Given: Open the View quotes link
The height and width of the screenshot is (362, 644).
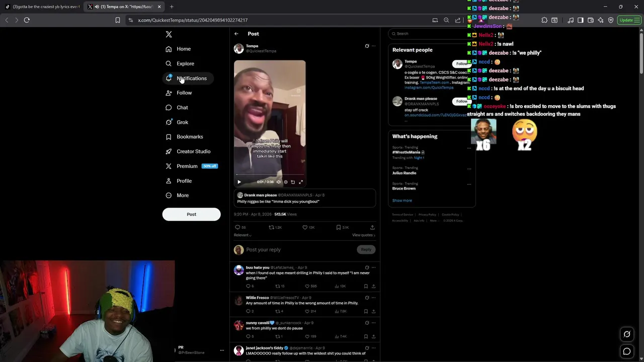Looking at the screenshot, I should pyautogui.click(x=364, y=235).
